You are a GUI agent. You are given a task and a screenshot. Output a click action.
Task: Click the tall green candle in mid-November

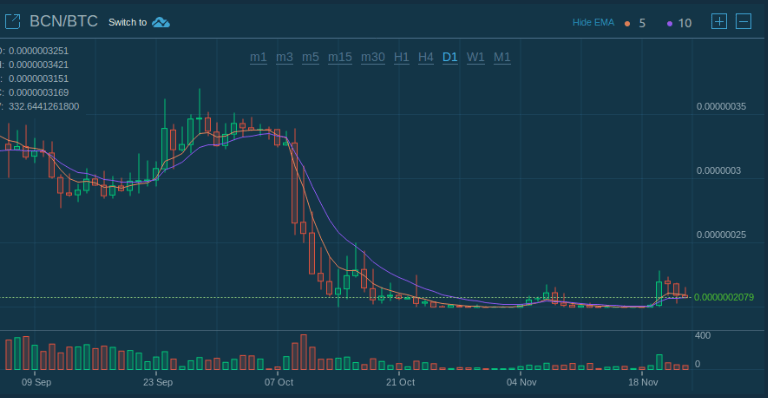(659, 293)
